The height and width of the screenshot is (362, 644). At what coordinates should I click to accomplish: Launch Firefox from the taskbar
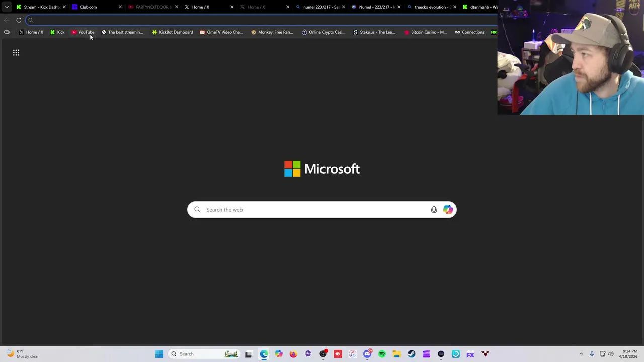click(293, 354)
